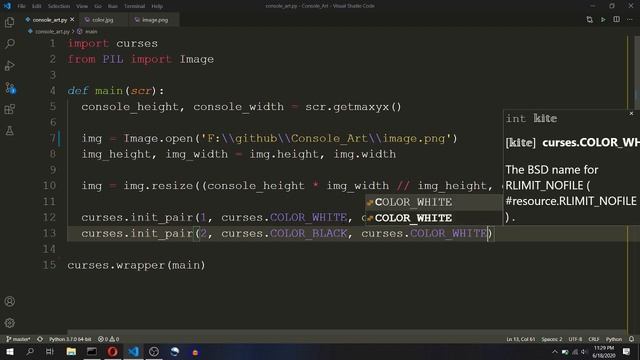This screenshot has width=640, height=360.
Task: Open the File menu
Action: pos(21,6)
